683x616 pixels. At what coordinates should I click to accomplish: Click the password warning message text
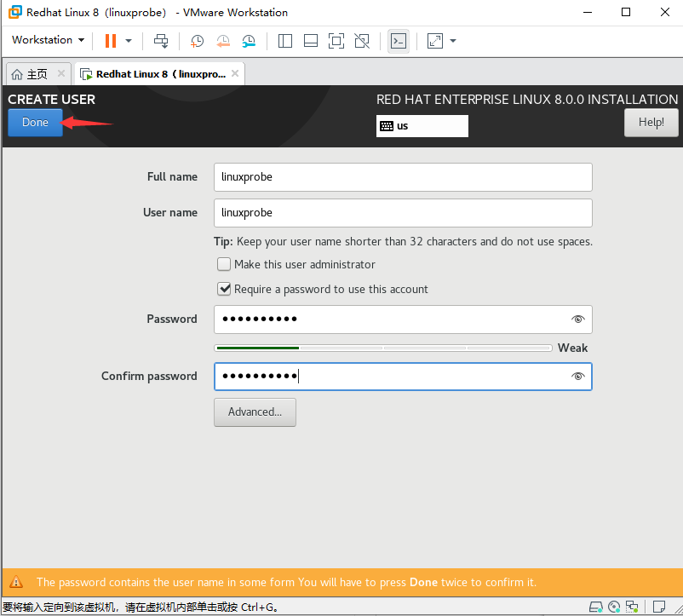coord(286,583)
